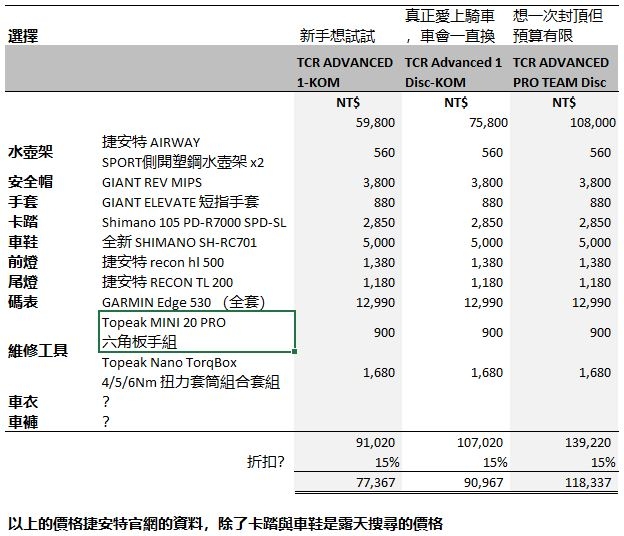
Task: Click the 91,020 subtotal cell
Action: point(375,442)
